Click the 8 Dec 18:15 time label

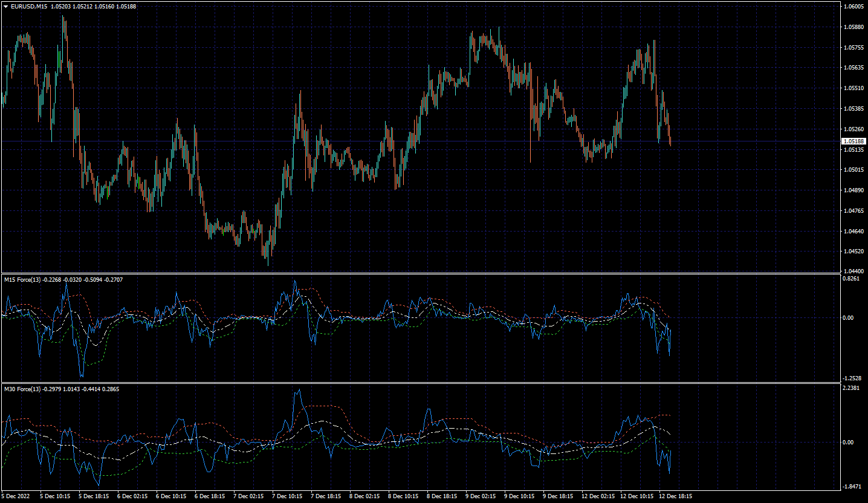click(x=443, y=496)
